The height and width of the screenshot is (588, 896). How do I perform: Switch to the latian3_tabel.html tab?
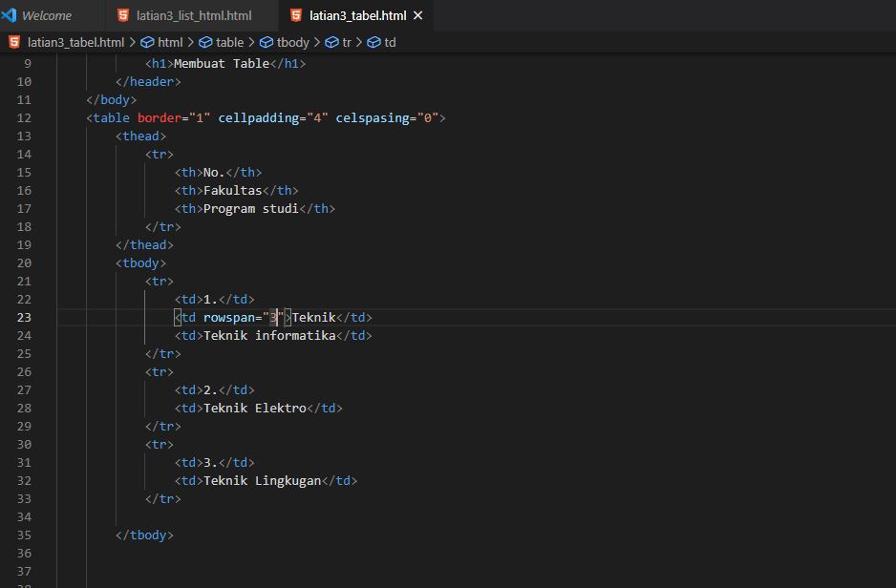(x=356, y=15)
